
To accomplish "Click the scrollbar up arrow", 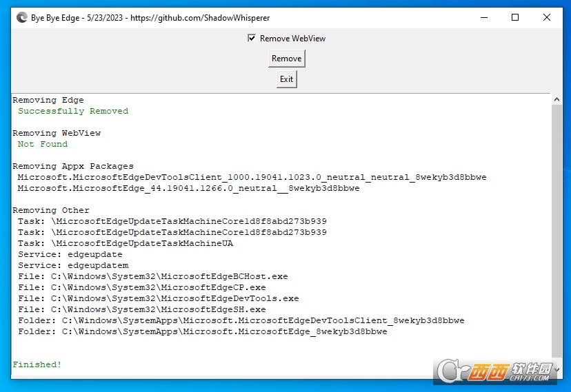I will pyautogui.click(x=557, y=99).
